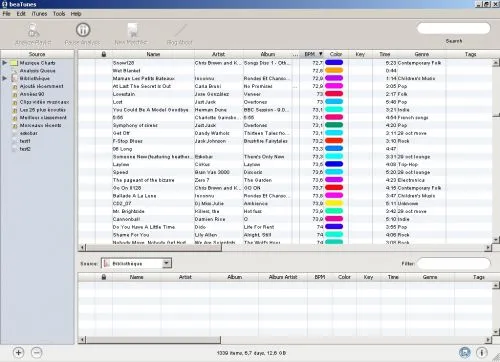Viewport: 500px width, 362px height.
Task: Select the adebar playlist
Action: (x=29, y=133)
